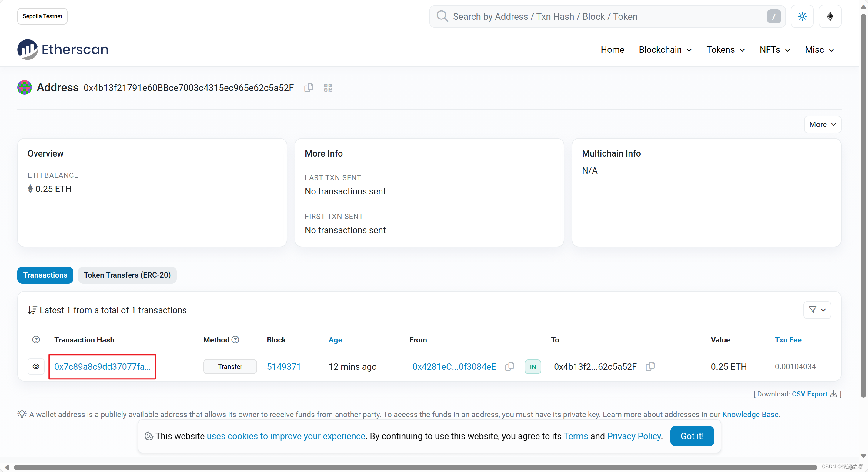This screenshot has height=472, width=868.
Task: Switch to Token Transfers (ERC-20) tab
Action: (127, 275)
